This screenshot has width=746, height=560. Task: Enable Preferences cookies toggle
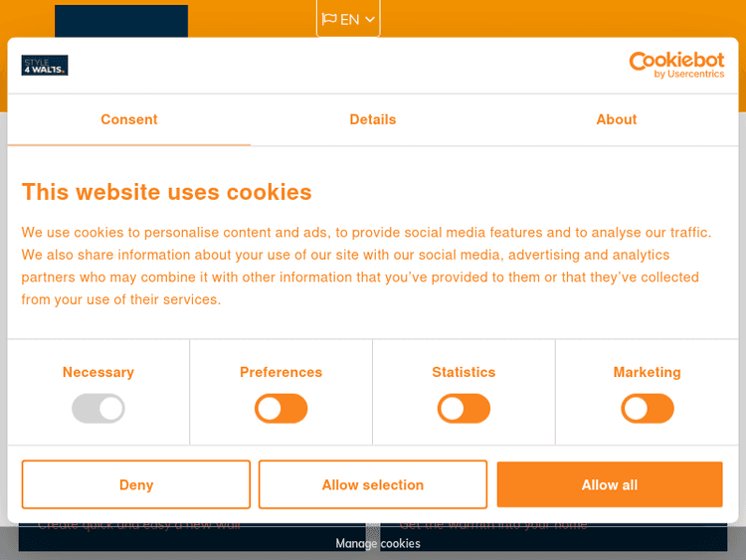[281, 408]
